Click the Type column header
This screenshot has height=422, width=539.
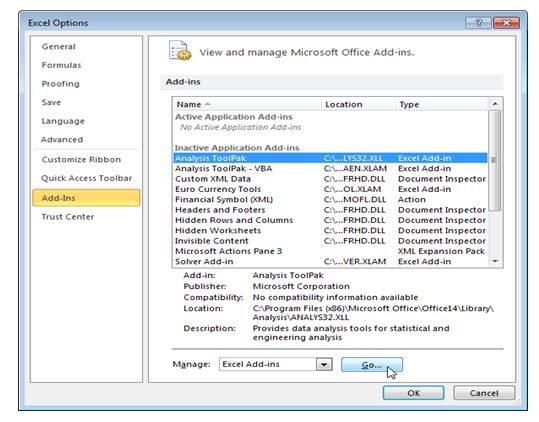[442, 104]
